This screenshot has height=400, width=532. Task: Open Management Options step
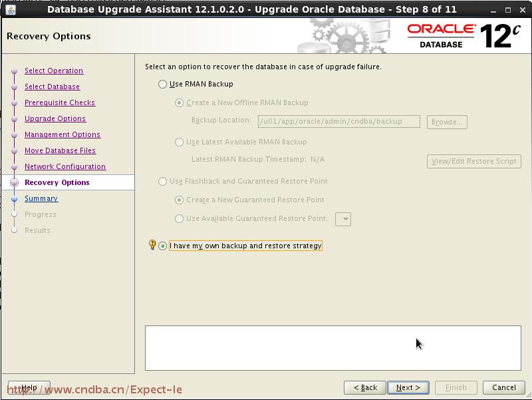[x=63, y=134]
